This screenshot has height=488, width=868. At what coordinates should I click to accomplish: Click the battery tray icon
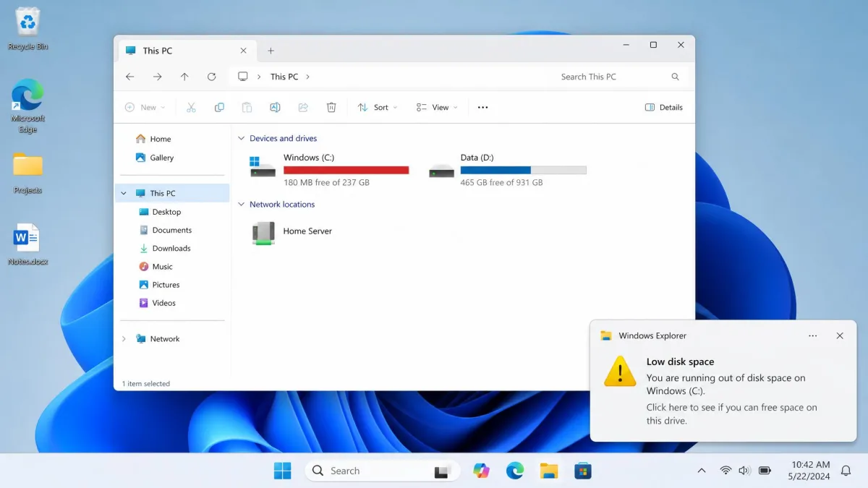tap(765, 471)
